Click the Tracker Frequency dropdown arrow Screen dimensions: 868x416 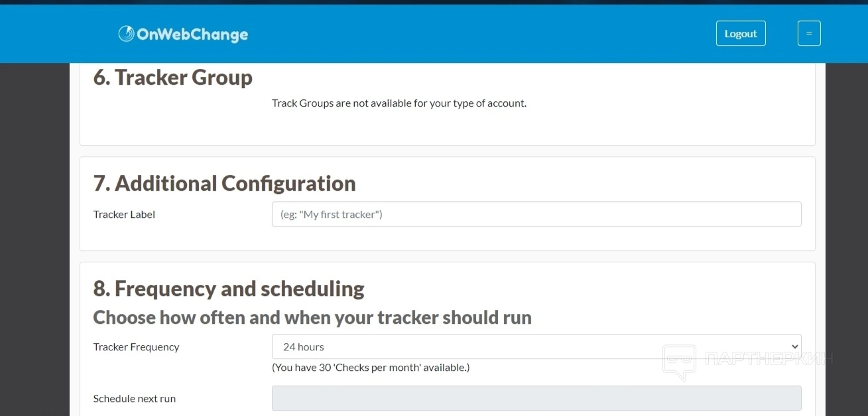coord(795,346)
